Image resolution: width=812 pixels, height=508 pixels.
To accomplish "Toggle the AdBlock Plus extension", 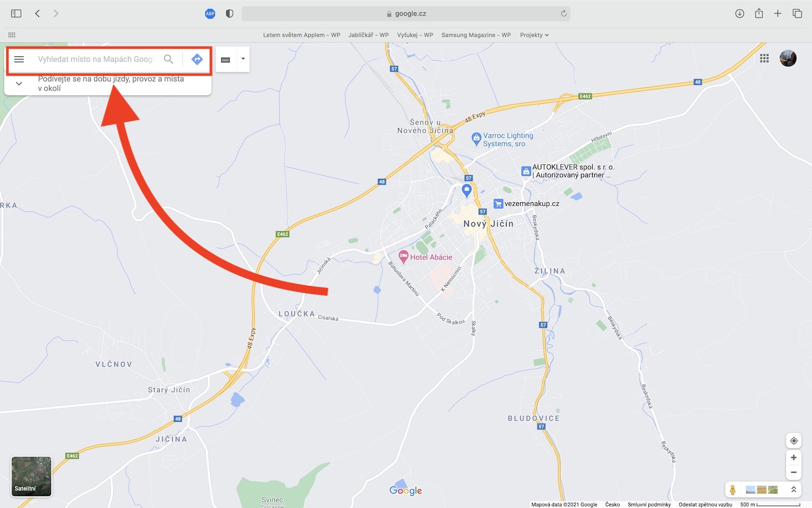I will coord(210,14).
